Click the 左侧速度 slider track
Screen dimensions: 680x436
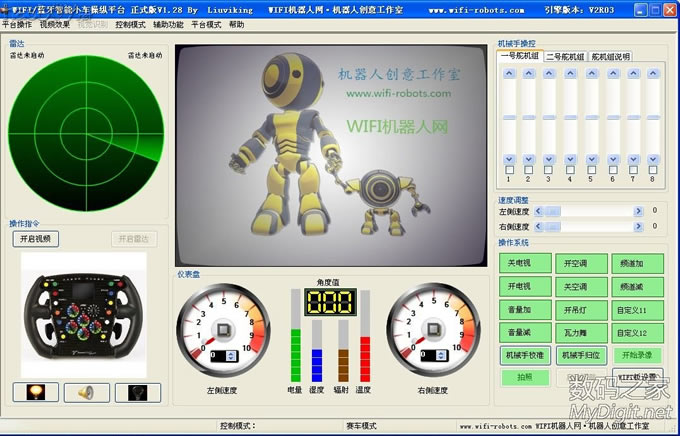click(x=590, y=211)
